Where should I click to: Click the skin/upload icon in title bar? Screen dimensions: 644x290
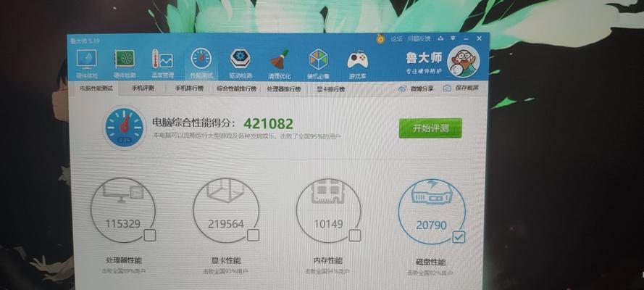click(440, 38)
